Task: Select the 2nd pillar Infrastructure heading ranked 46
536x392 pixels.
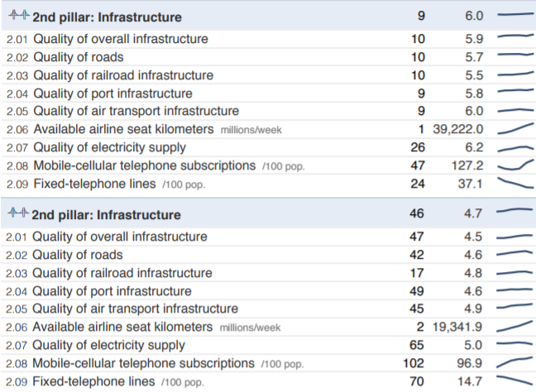Action: (106, 215)
